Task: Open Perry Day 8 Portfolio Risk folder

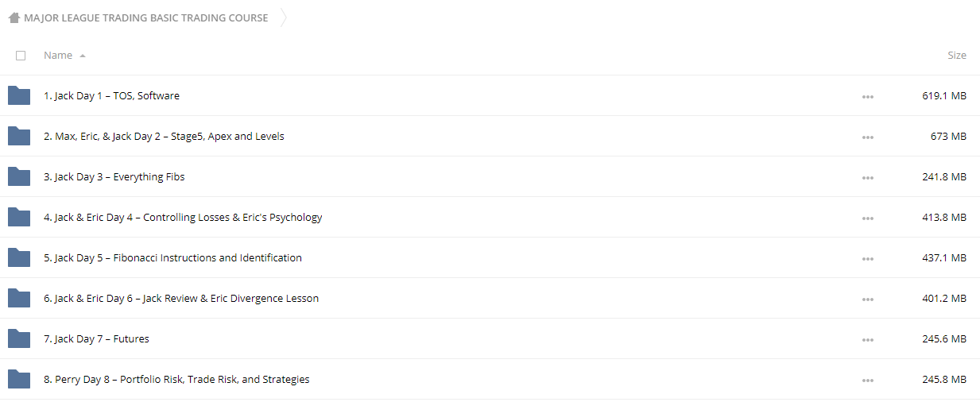Action: pyautogui.click(x=176, y=380)
